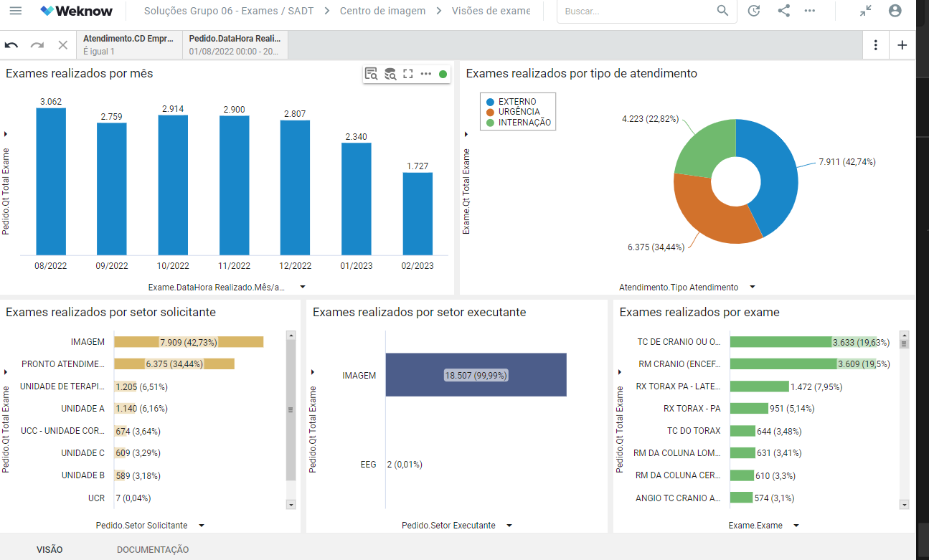The image size is (929, 560).
Task: Click the setor solicitante scrollbar thumb
Action: 291,410
